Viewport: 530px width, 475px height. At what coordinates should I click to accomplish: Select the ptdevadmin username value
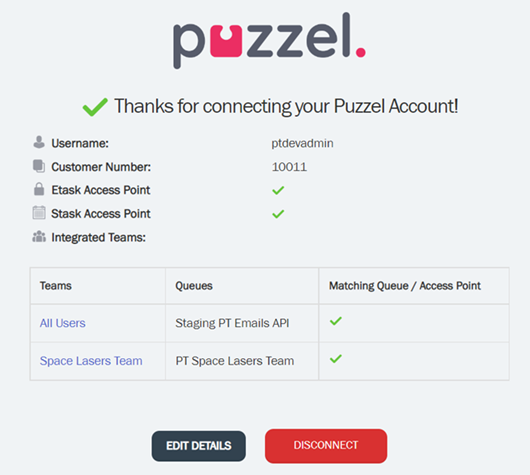point(302,143)
